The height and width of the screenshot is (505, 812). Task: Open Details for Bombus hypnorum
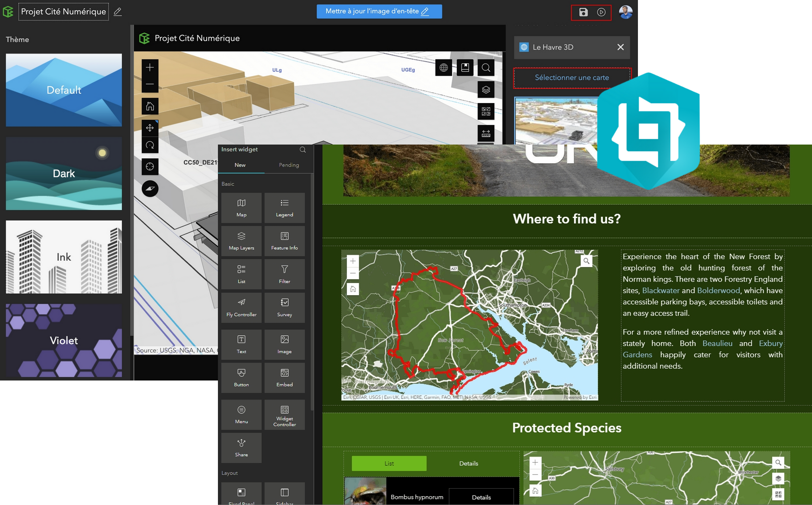point(481,497)
